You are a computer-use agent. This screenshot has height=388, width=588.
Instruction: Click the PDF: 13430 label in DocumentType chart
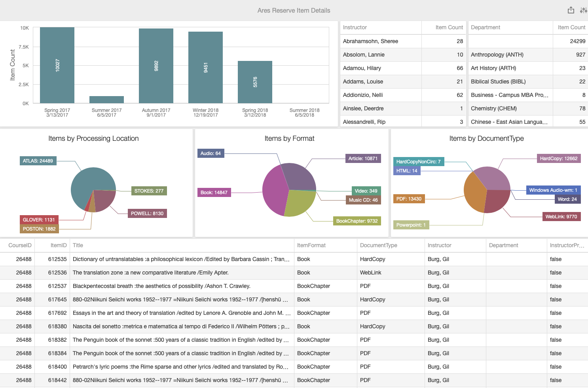pos(409,199)
